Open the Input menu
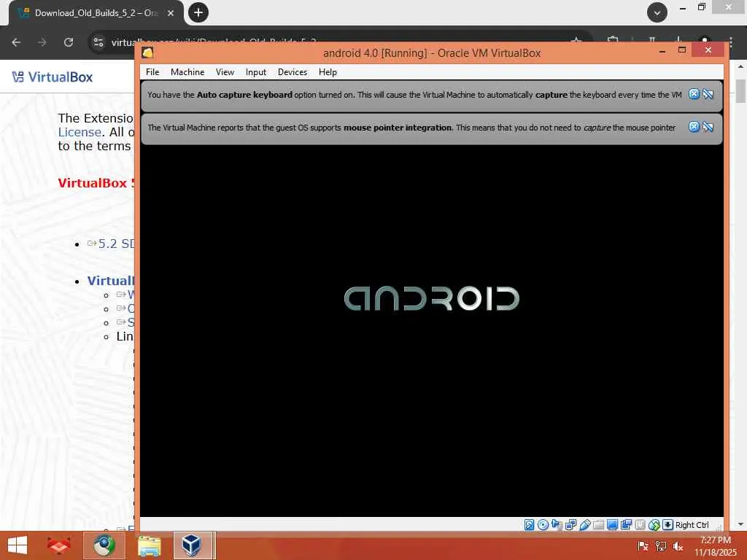Viewport: 747px width, 560px height. 256,72
